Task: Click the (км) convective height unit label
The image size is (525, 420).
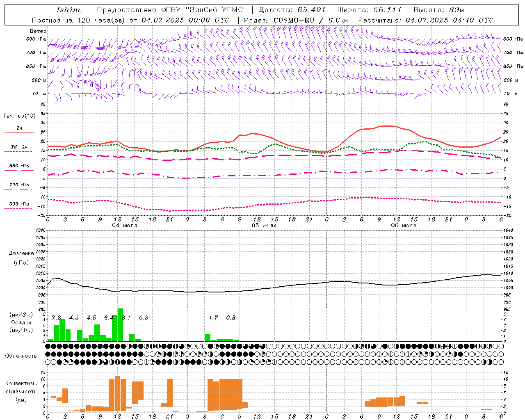Action: click(x=21, y=399)
